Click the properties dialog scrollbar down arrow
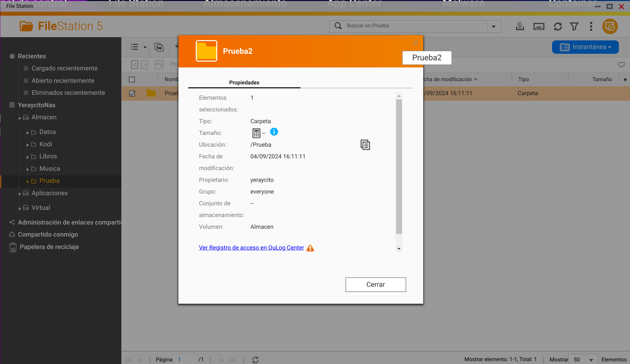The width and height of the screenshot is (630, 364). 399,249
